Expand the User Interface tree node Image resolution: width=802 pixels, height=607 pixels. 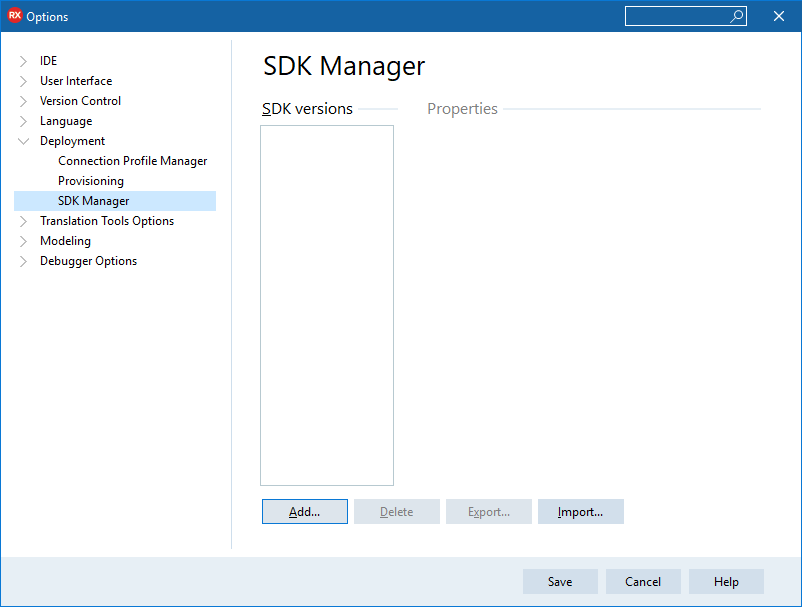click(x=24, y=81)
